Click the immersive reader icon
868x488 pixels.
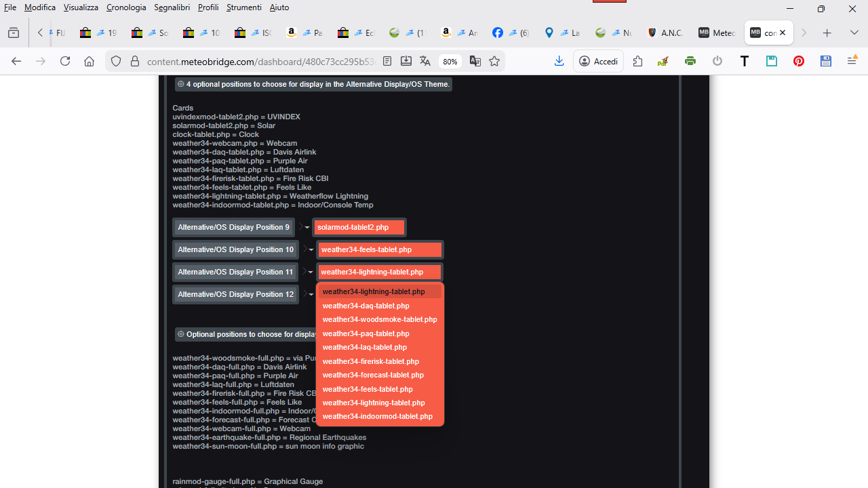387,61
